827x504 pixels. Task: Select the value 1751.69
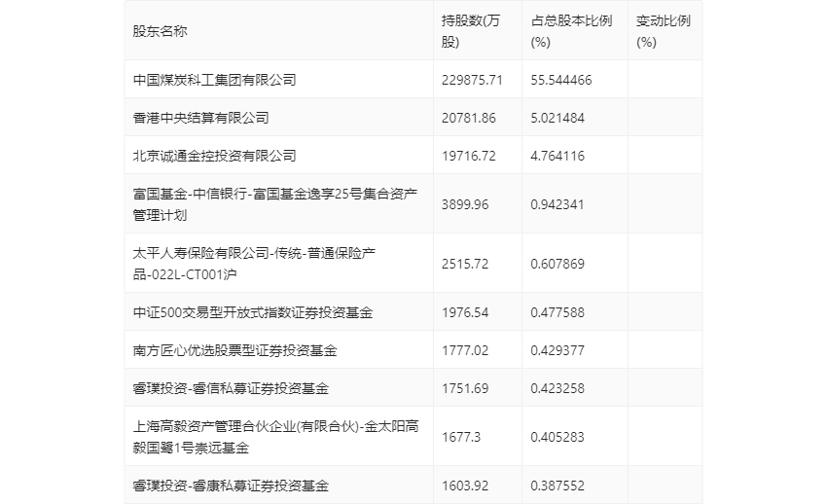[465, 388]
